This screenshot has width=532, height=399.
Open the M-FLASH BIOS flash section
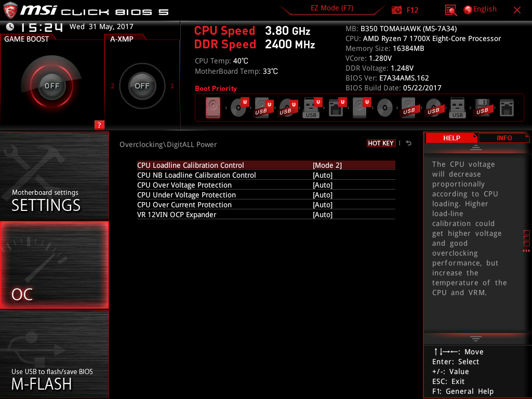pos(54,354)
